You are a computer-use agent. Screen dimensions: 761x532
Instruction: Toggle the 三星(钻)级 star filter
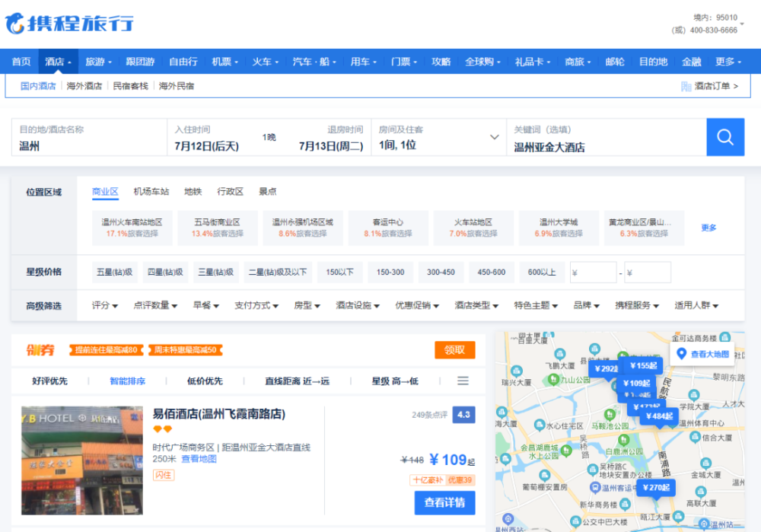click(x=215, y=272)
